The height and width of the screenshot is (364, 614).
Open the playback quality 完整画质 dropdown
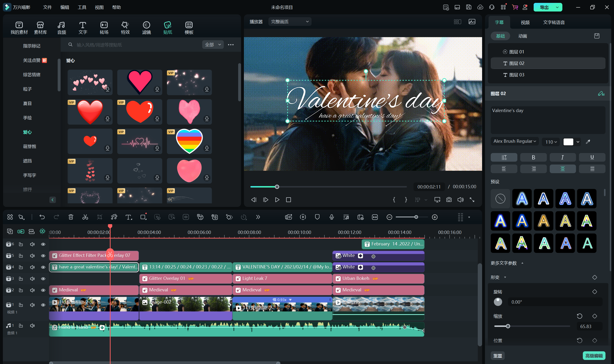point(289,22)
